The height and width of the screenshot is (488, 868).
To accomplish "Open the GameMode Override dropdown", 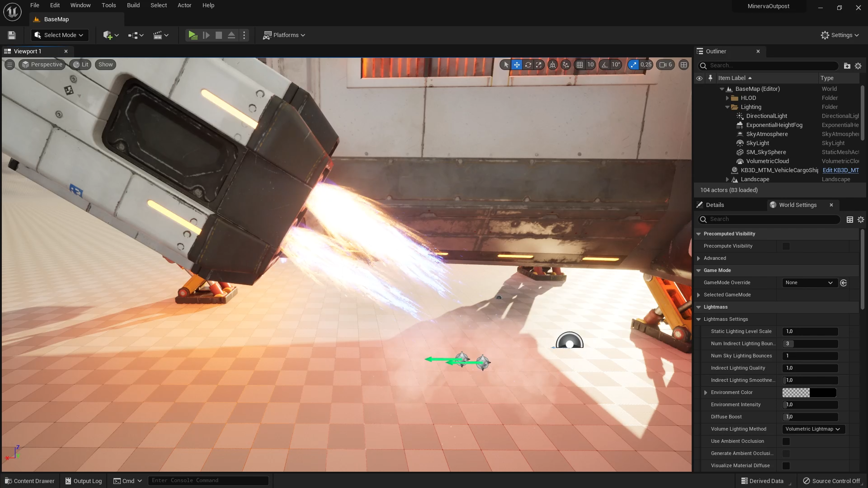I will pos(809,283).
